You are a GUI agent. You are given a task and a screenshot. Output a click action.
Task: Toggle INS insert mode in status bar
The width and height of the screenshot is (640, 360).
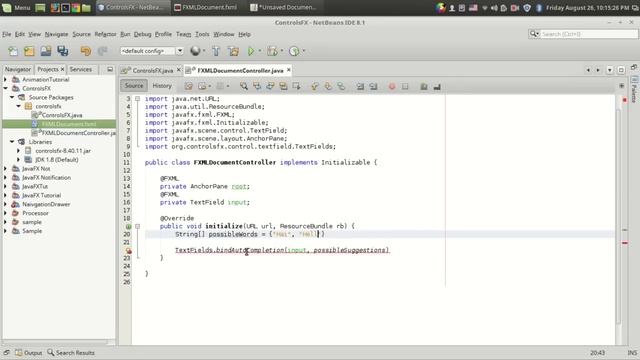(x=632, y=353)
